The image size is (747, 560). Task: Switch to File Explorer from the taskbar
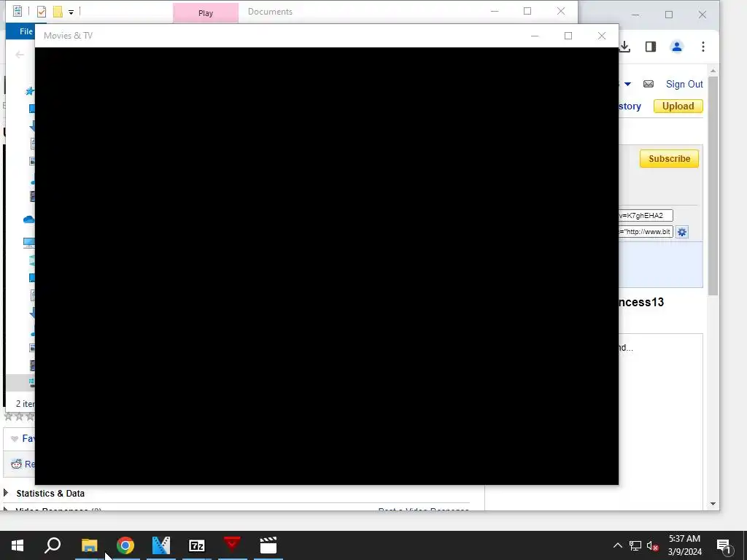click(x=90, y=545)
